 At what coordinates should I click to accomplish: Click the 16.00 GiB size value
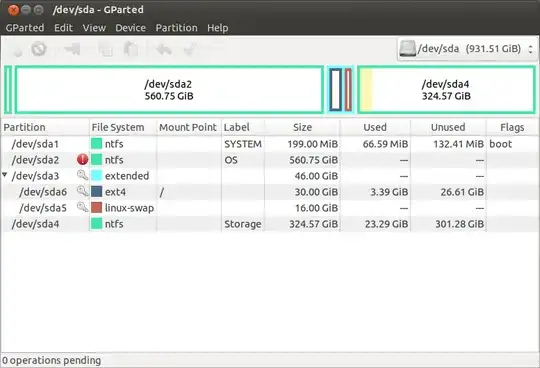[x=316, y=208]
